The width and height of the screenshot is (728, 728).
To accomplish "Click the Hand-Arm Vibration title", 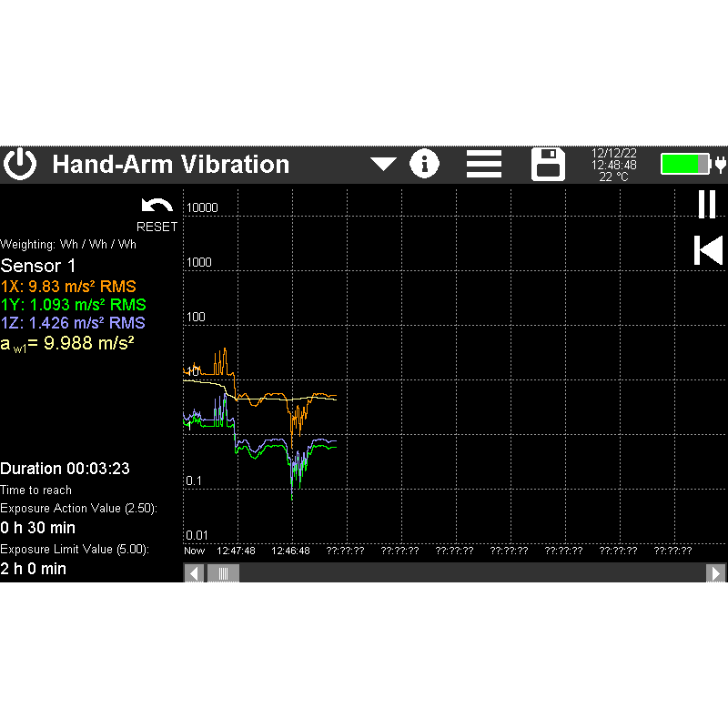I will [x=171, y=165].
